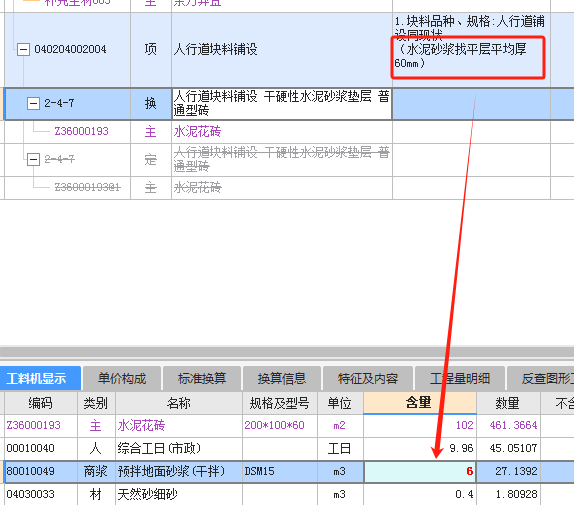The width and height of the screenshot is (574, 505).
Task: Click the 编码 column header
Action: point(41,403)
